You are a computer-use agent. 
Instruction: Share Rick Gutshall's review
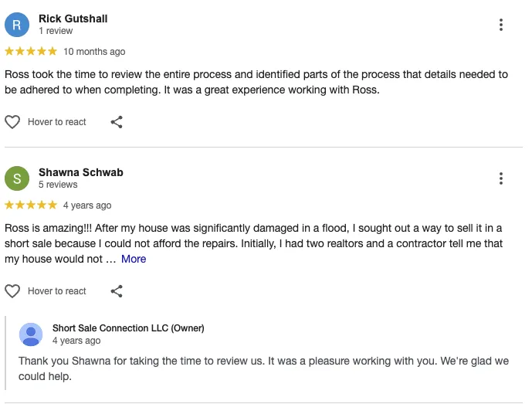(x=117, y=122)
